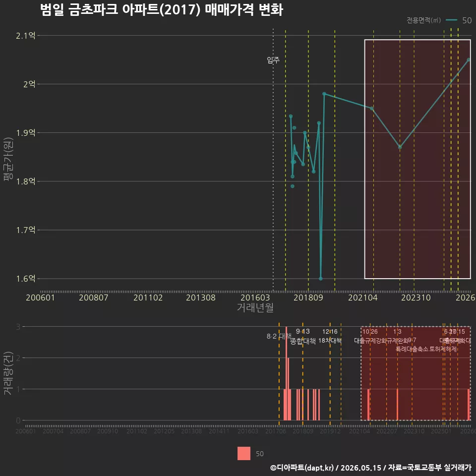
Task: Click the 202310 label on the price chart axis
Action: (416, 297)
